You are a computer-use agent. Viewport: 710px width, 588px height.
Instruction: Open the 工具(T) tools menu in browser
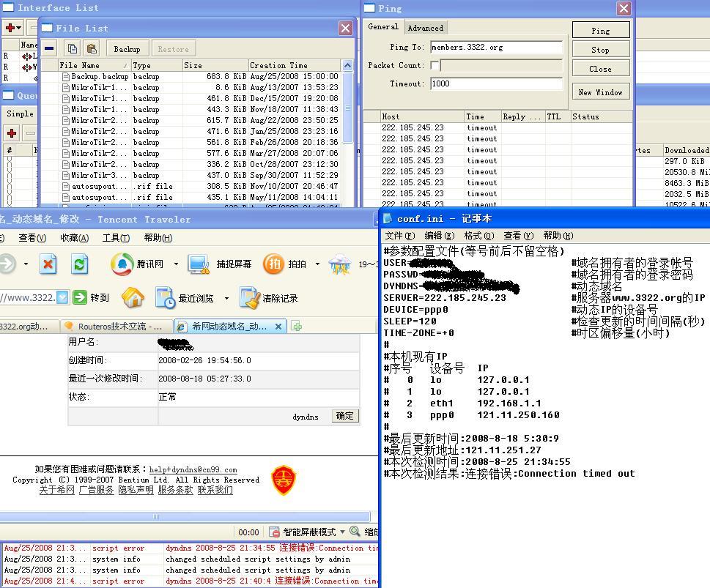pos(116,238)
